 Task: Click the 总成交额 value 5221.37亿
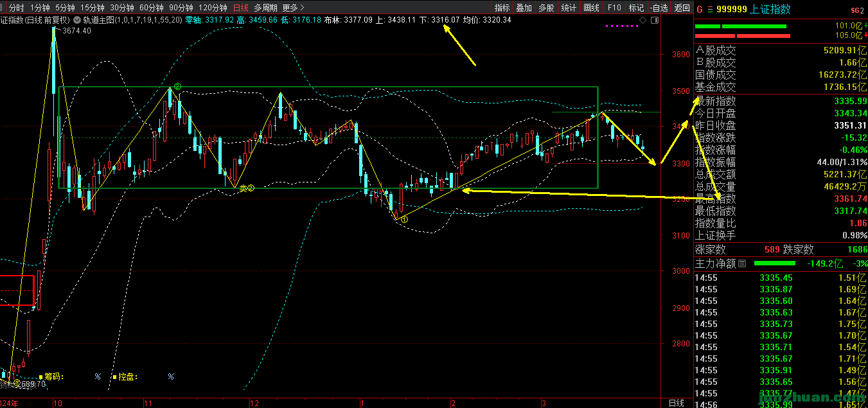(844, 174)
